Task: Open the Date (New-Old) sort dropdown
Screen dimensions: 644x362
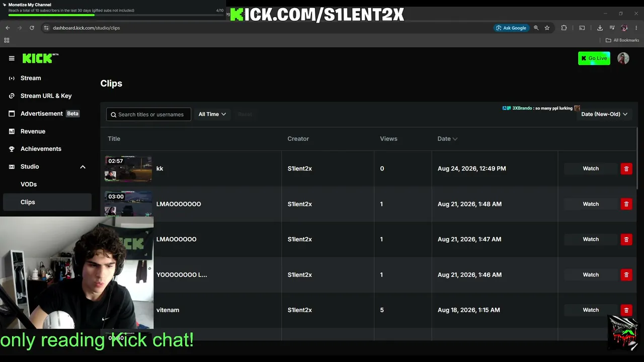Action: (x=604, y=114)
